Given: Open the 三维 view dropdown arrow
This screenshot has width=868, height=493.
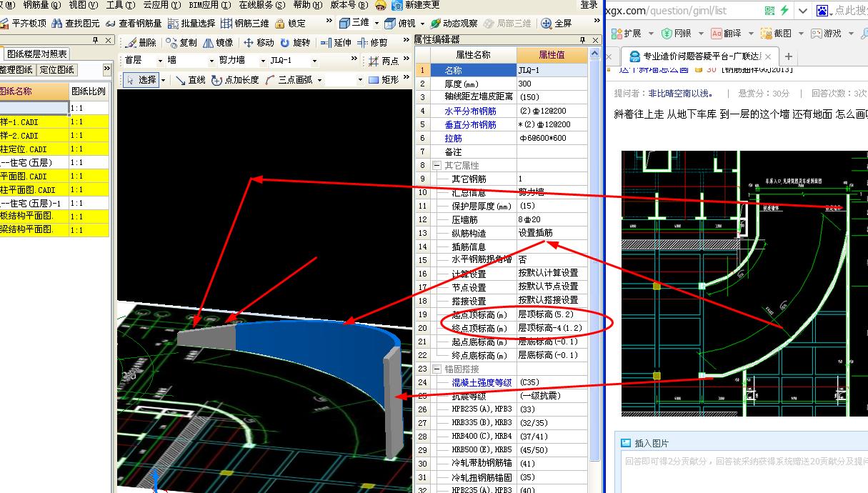Looking at the screenshot, I should coord(376,24).
